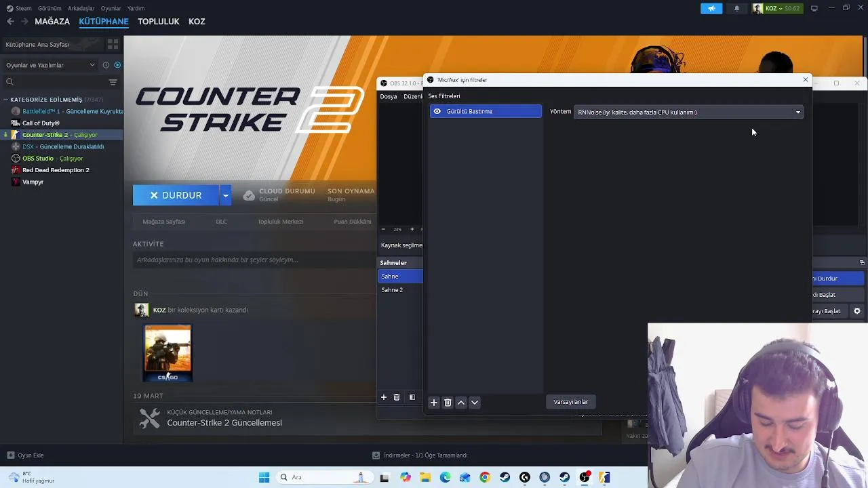
Task: Open the Görünüm menu
Action: (x=50, y=8)
